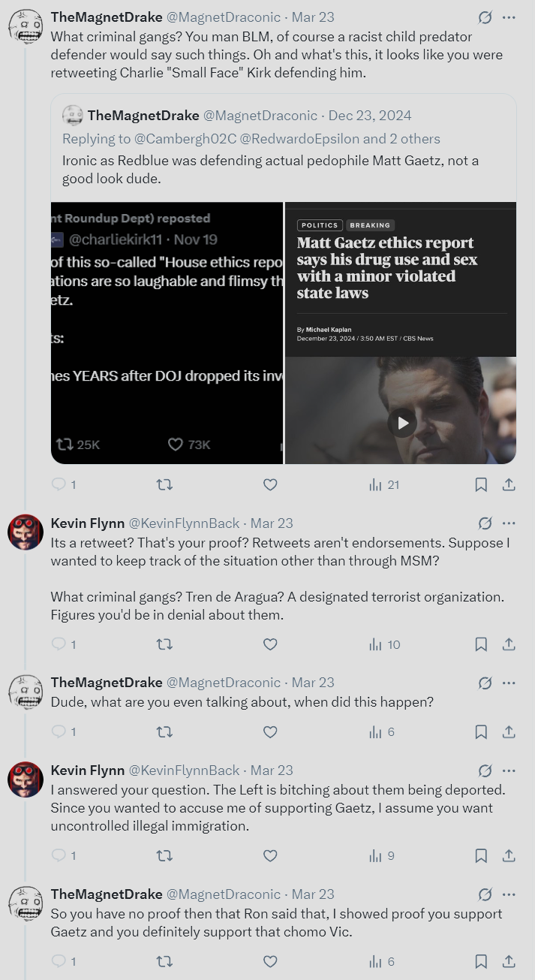Expand options menu on the 'I answered your question' tweet
The height and width of the screenshot is (980, 535).
pyautogui.click(x=509, y=770)
